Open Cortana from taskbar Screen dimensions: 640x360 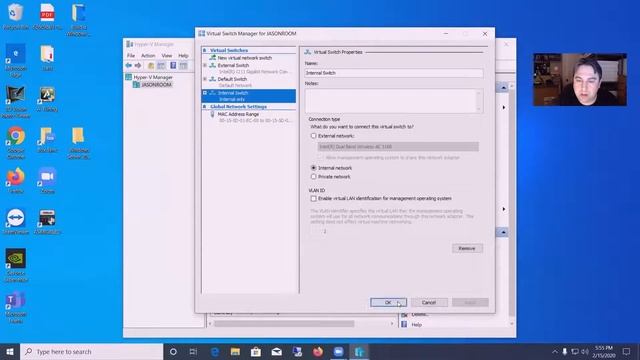point(173,351)
